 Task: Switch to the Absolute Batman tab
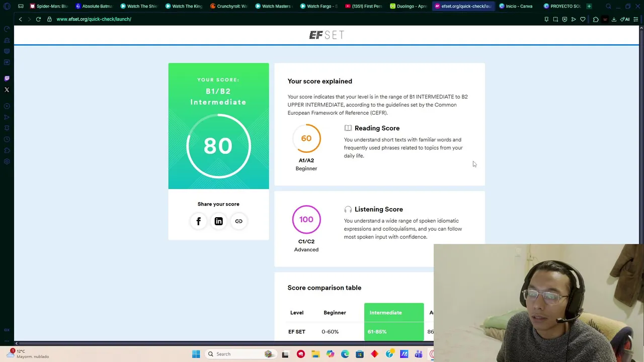[x=94, y=6]
